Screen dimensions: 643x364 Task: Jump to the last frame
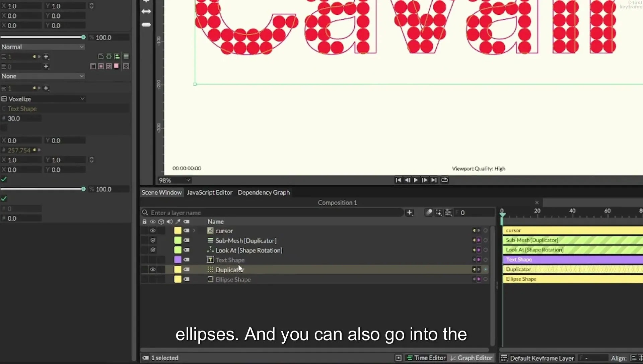(x=434, y=180)
